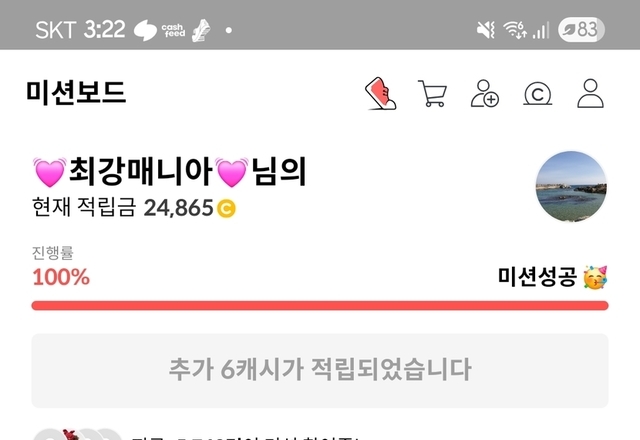Viewport: 640px width, 440px height.
Task: Tap the gold coin beside 24,865
Action: coord(226,208)
